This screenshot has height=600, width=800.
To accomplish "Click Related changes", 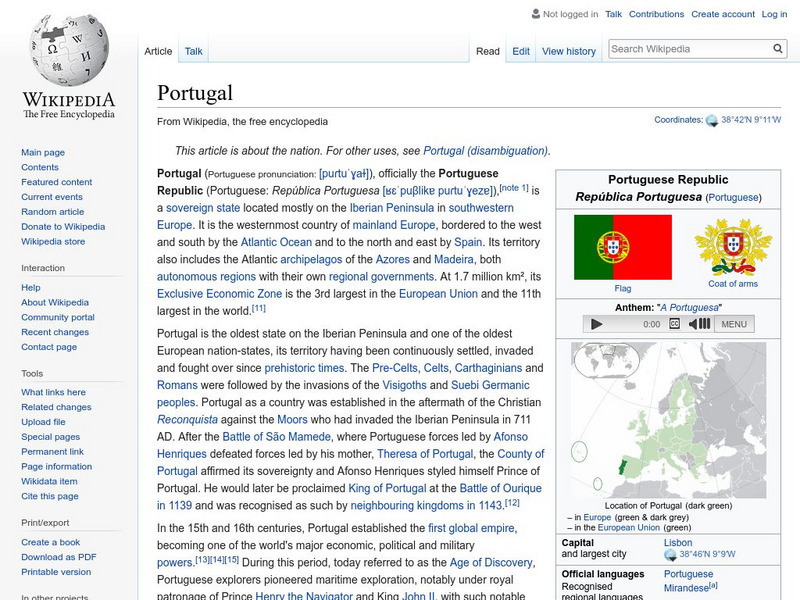I will click(x=56, y=407).
